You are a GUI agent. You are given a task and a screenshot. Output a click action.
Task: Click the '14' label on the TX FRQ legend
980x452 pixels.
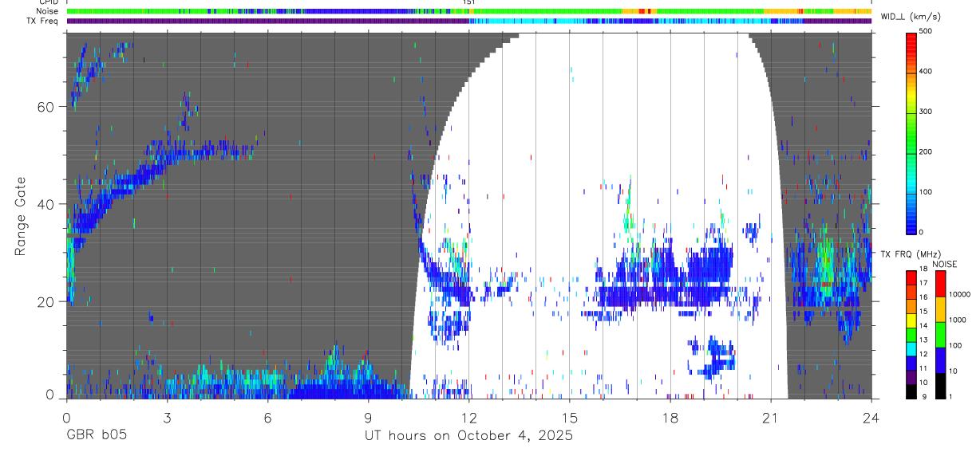tap(923, 326)
